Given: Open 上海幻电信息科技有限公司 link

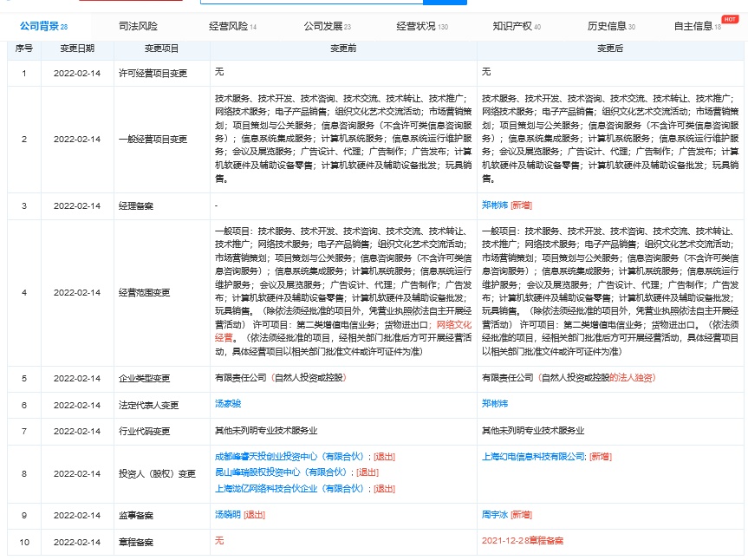Looking at the screenshot, I should pyautogui.click(x=533, y=456).
